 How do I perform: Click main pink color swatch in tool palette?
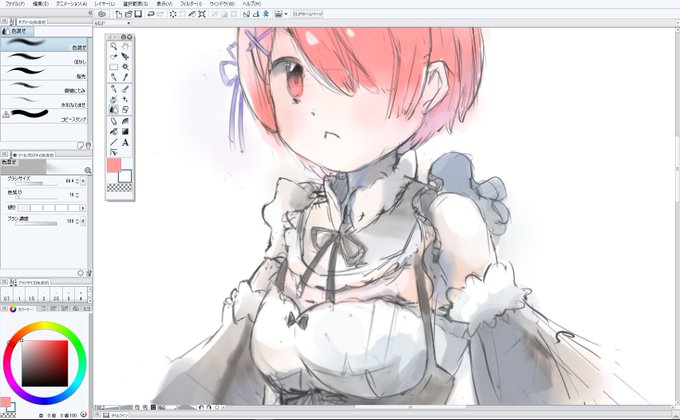(114, 165)
